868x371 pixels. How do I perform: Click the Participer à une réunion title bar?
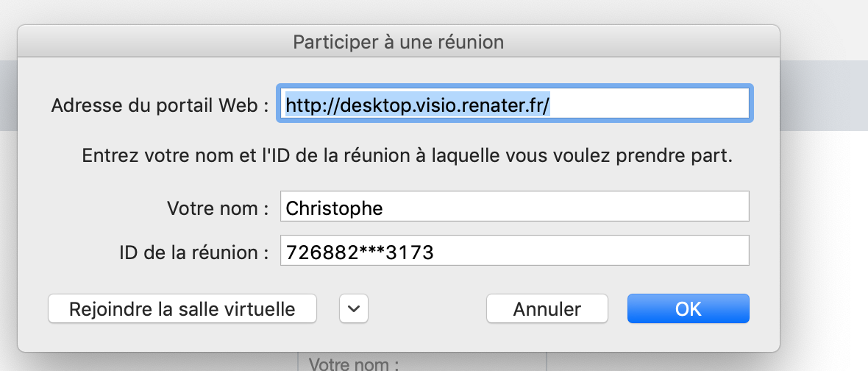click(x=399, y=41)
